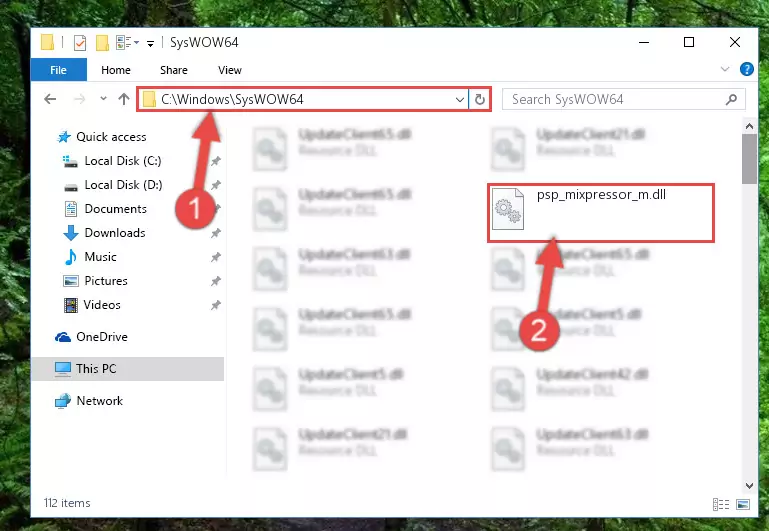Viewport: 769px width, 531px height.
Task: Switch to the Large icons view in the status bar
Action: click(743, 504)
